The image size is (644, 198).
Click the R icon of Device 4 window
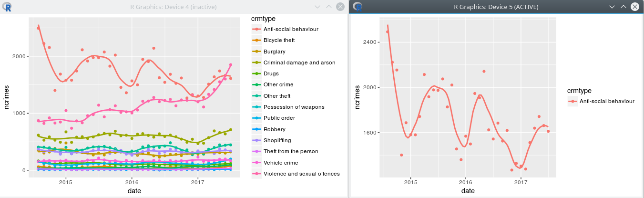9,7
